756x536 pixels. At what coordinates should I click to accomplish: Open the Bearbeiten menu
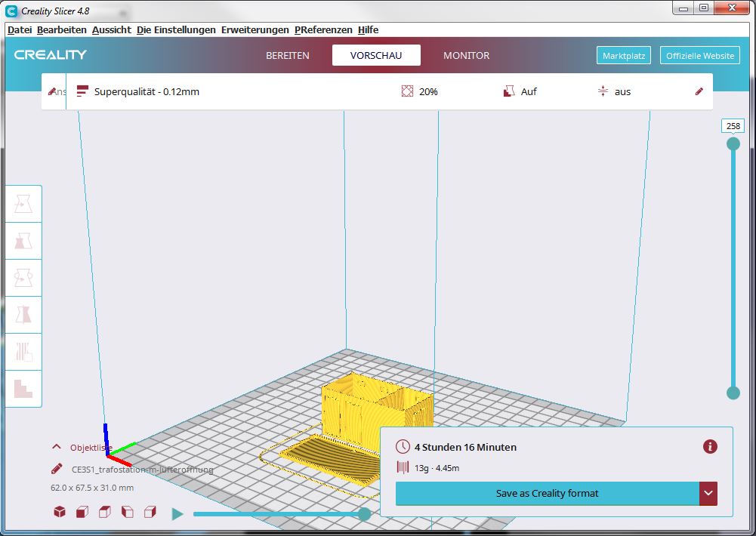[x=62, y=30]
